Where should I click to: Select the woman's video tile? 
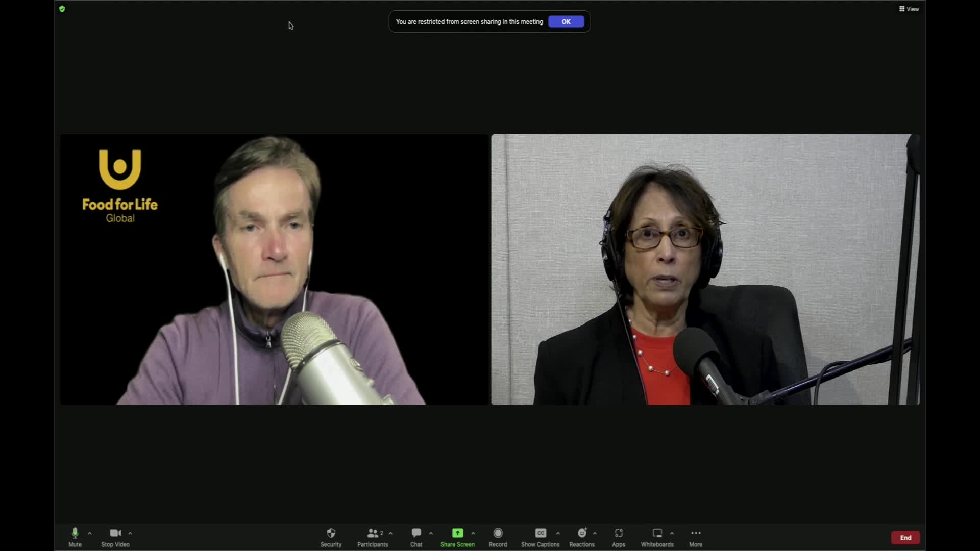705,269
